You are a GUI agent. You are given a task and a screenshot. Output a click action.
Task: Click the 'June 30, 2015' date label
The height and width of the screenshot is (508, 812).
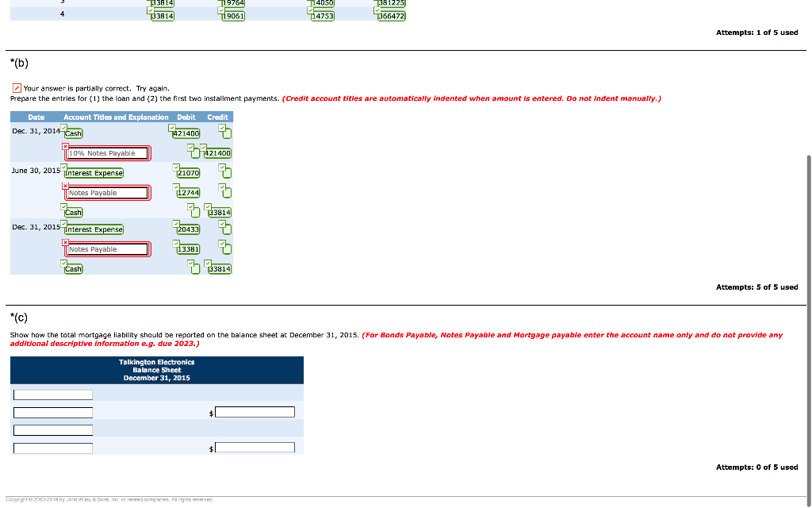[x=36, y=171]
